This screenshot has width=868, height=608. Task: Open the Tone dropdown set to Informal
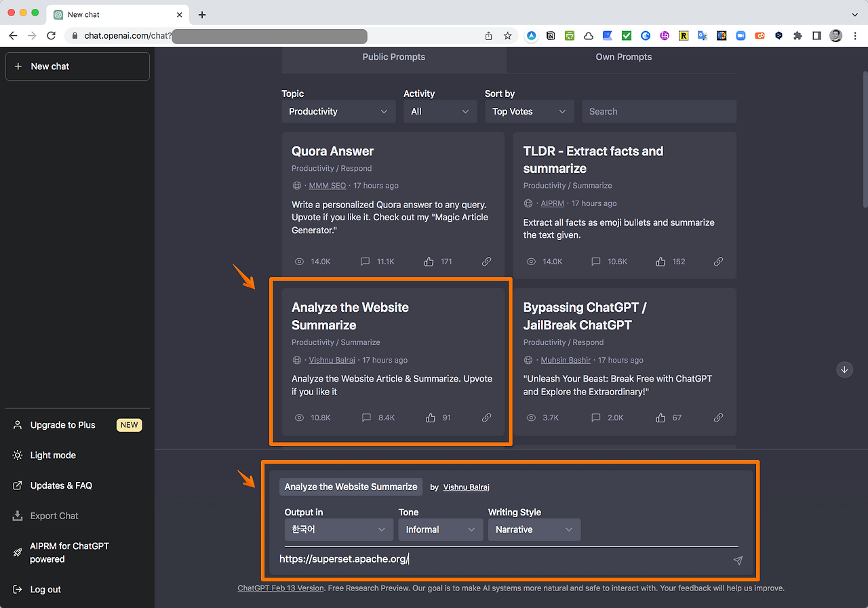pyautogui.click(x=440, y=529)
